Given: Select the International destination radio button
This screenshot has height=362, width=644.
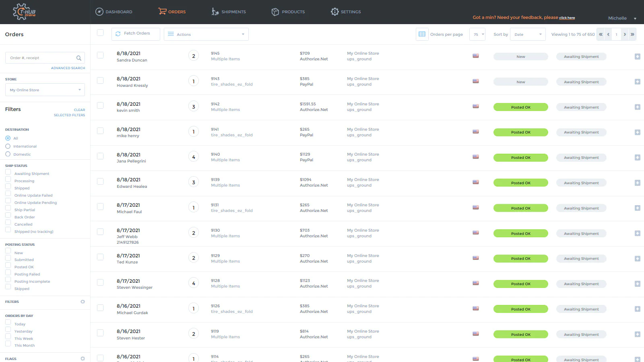Looking at the screenshot, I should pyautogui.click(x=8, y=146).
